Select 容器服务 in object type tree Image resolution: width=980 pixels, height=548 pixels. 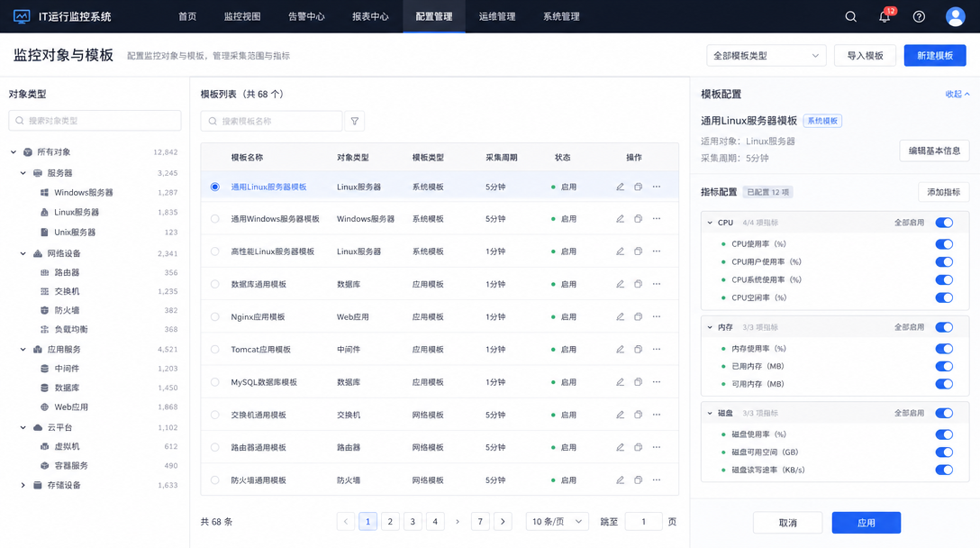(x=71, y=465)
